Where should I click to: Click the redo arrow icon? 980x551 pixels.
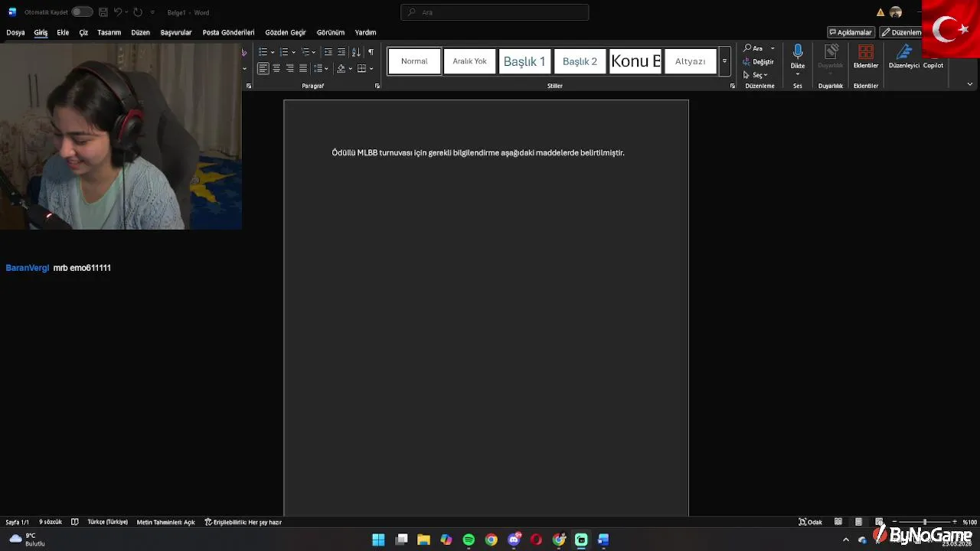point(138,12)
